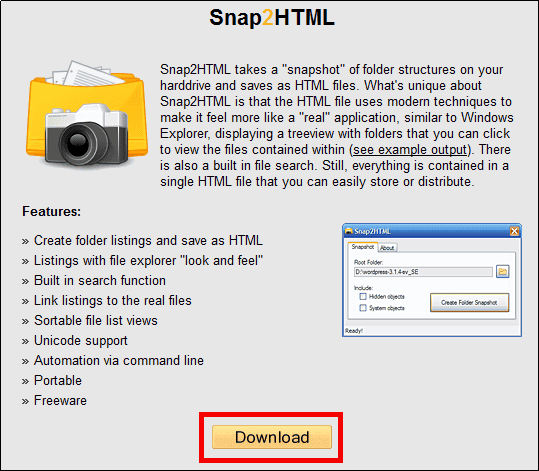The height and width of the screenshot is (471, 539).
Task: Click the Ready! status bar text
Action: [x=354, y=331]
